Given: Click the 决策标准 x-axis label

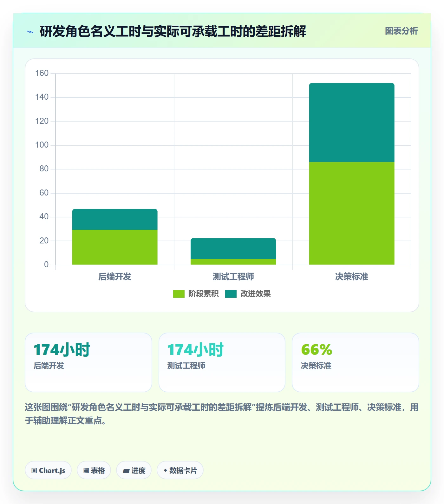Looking at the screenshot, I should (x=352, y=277).
